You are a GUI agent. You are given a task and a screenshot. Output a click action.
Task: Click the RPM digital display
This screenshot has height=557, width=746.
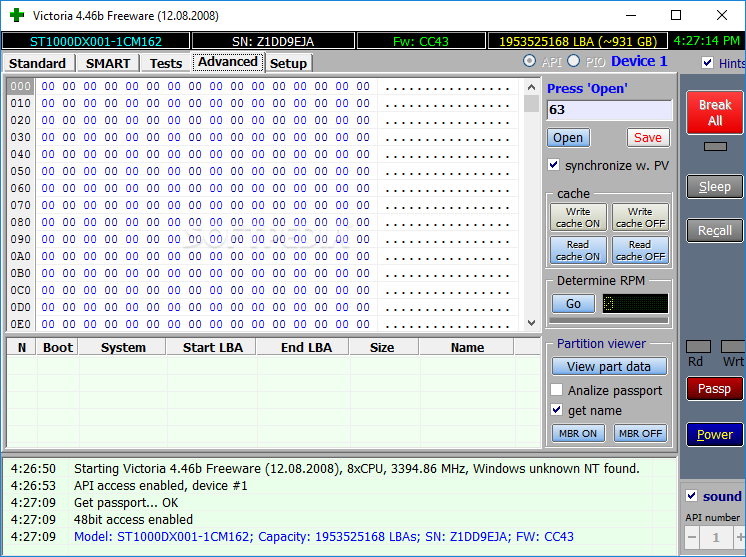pos(635,303)
